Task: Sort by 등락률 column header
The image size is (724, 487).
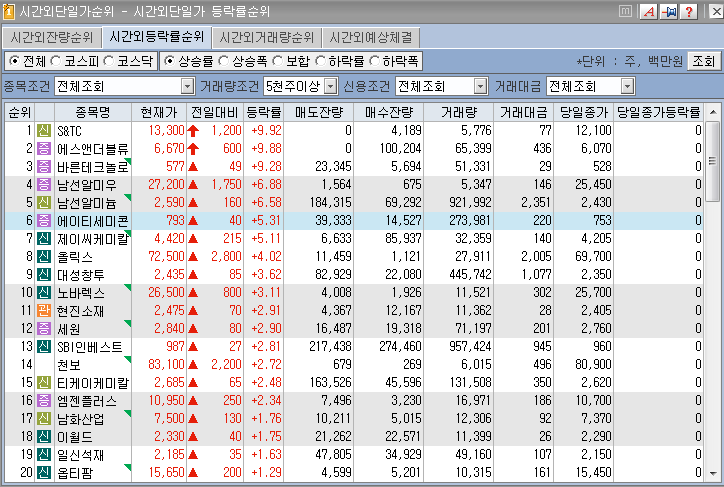Action: (263, 112)
